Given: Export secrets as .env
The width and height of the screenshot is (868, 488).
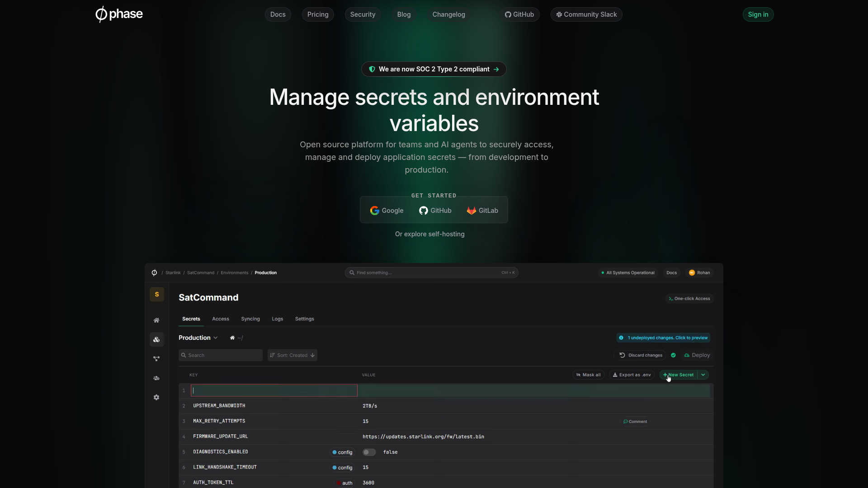Looking at the screenshot, I should [x=632, y=375].
